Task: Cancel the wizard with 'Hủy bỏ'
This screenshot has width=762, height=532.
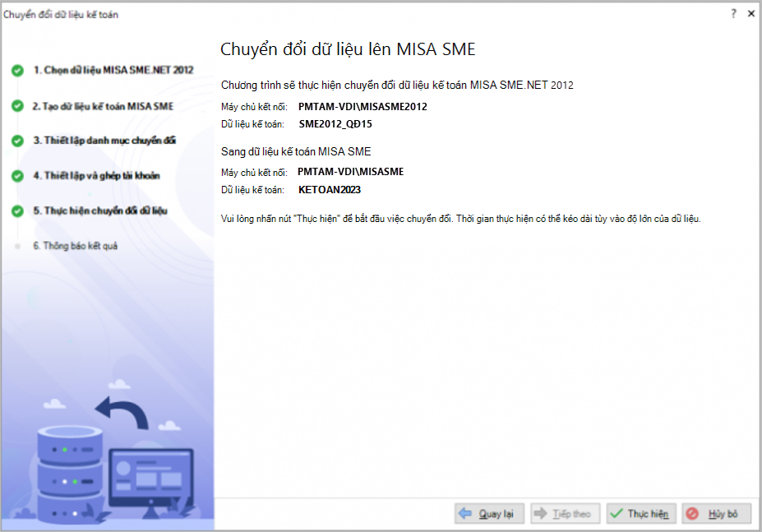Action: [716, 514]
